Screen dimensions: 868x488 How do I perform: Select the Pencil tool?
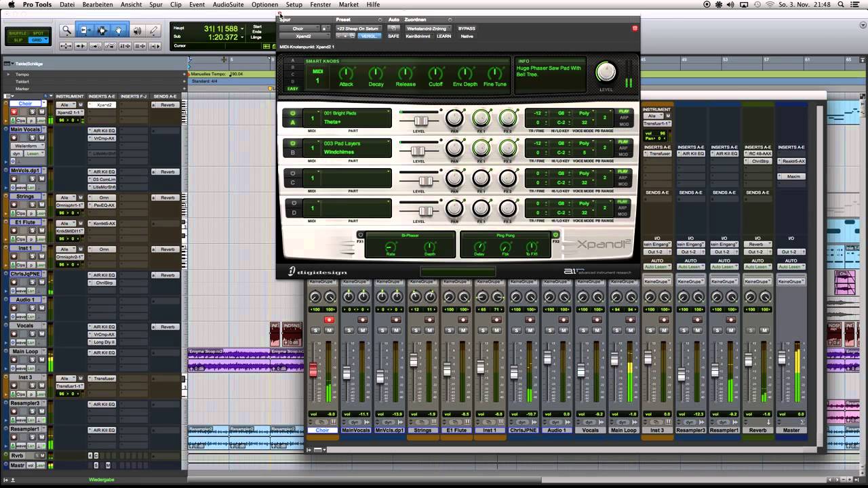[x=154, y=30]
